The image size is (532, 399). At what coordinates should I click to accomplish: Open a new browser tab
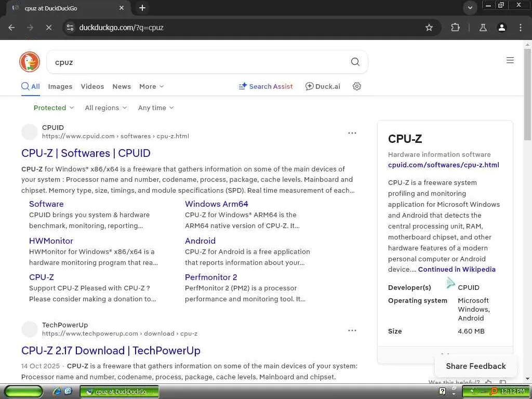click(x=142, y=8)
